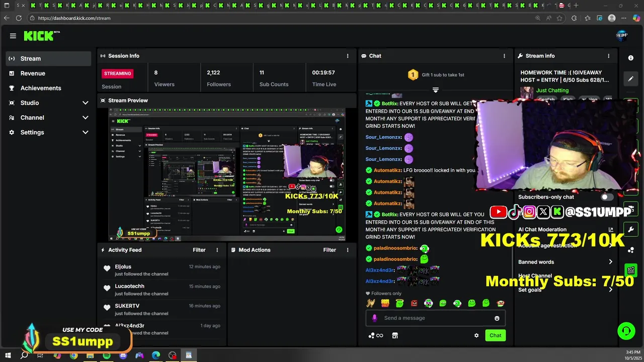Open Activity Feed options menu
This screenshot has width=644, height=362.
pos(217,250)
